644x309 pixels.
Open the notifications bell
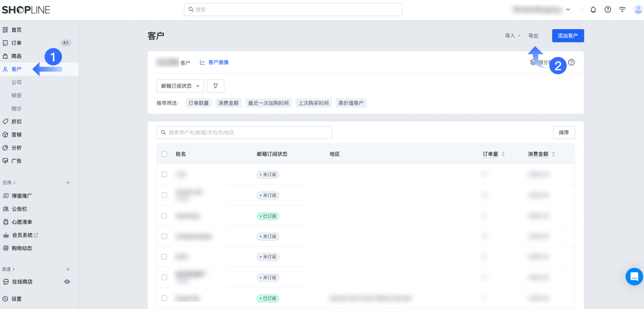(593, 10)
